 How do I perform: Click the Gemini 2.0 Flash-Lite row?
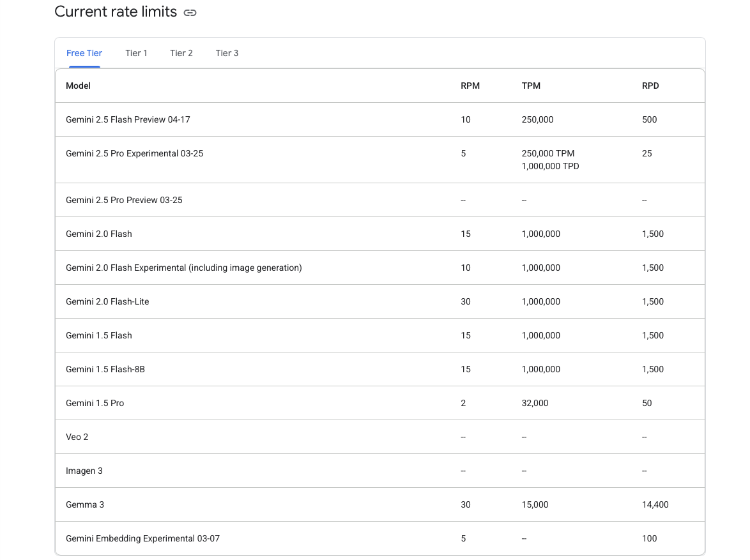379,302
